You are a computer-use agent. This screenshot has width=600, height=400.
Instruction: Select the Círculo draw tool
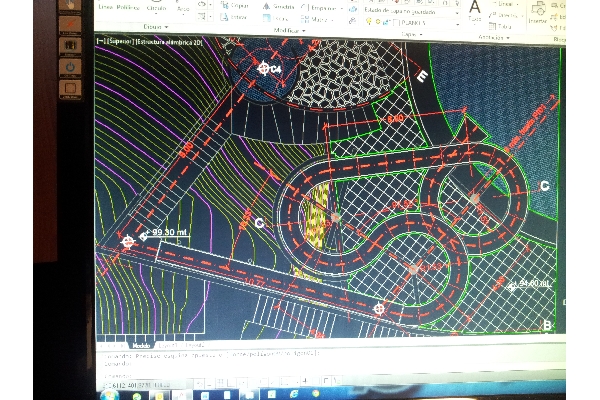click(157, 8)
